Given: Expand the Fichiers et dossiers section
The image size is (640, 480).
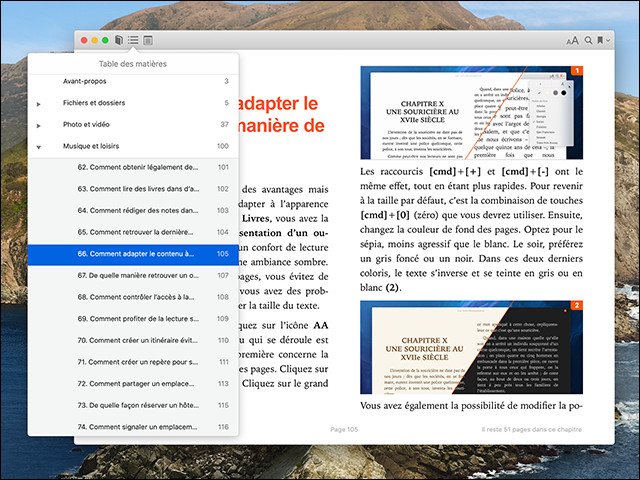Looking at the screenshot, I should (38, 104).
